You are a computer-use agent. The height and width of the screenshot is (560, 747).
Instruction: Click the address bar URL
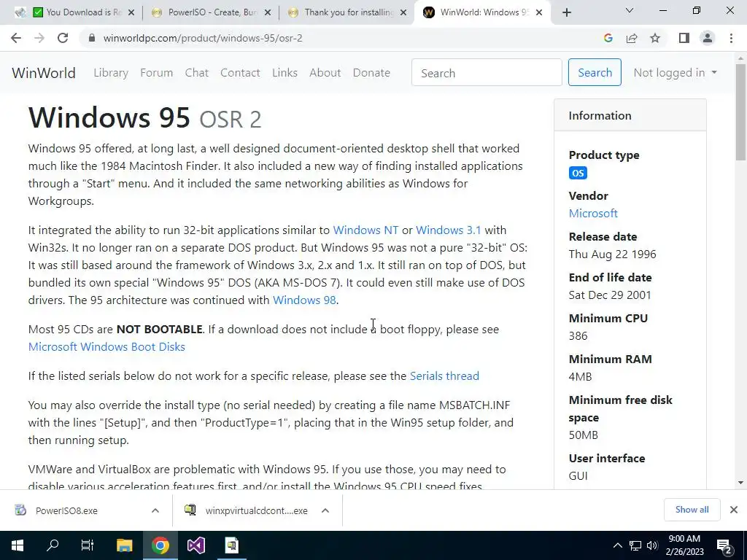203,38
